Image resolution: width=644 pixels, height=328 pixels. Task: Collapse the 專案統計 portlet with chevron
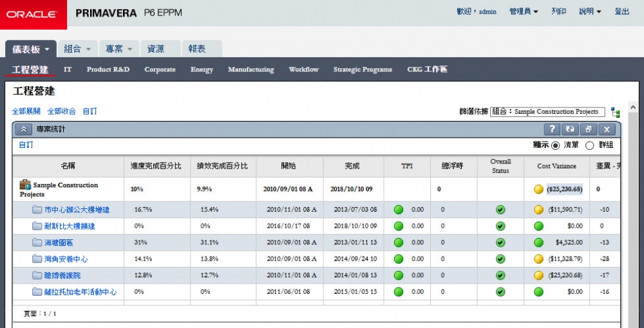pyautogui.click(x=24, y=129)
